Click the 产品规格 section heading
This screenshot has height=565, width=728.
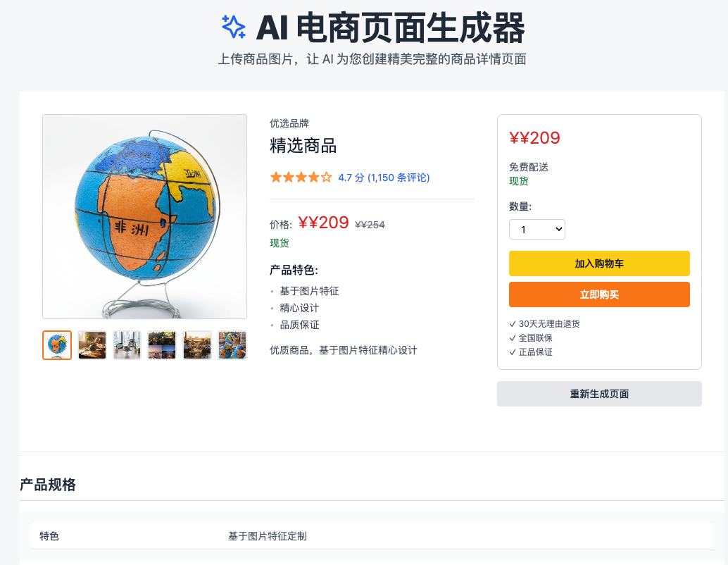48,485
